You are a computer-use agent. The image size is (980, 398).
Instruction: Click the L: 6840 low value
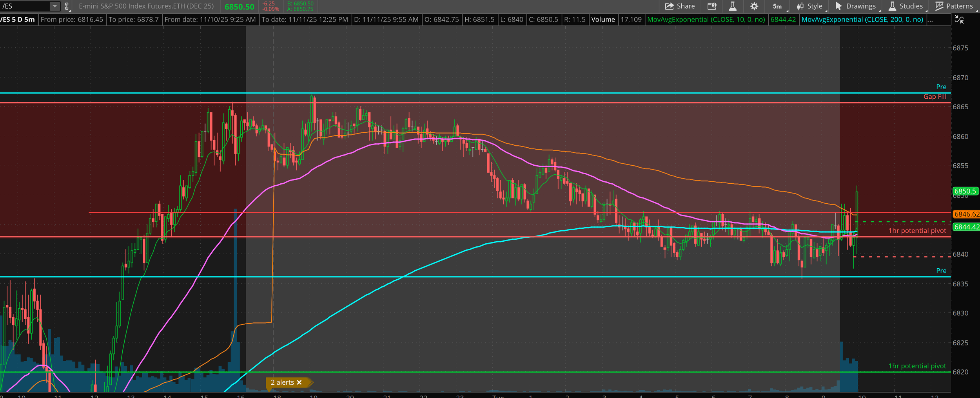(512, 20)
